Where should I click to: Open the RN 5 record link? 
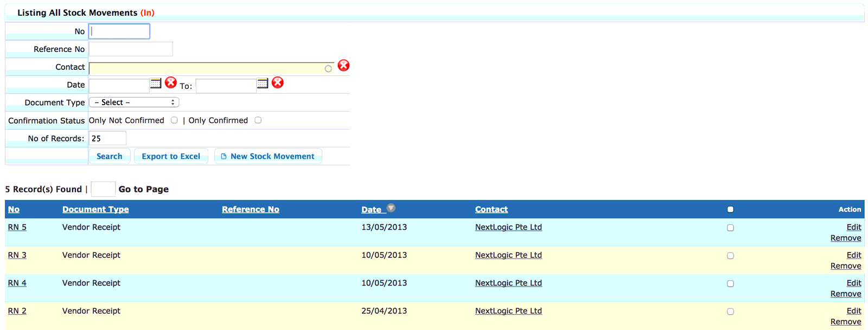coord(17,228)
